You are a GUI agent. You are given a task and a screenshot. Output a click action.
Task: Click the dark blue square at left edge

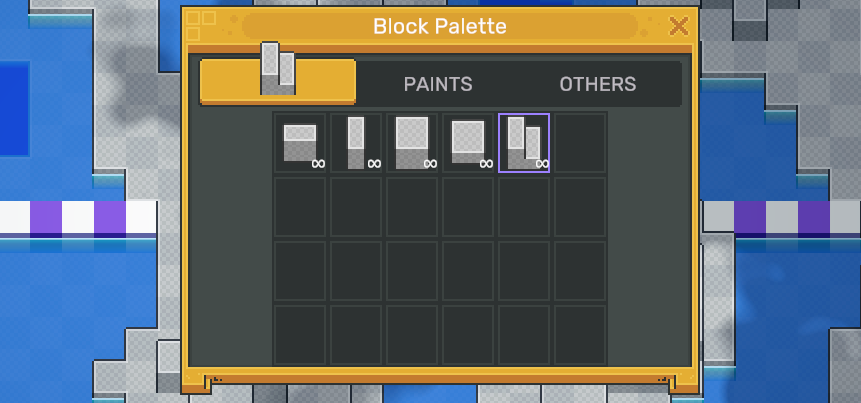click(13, 108)
